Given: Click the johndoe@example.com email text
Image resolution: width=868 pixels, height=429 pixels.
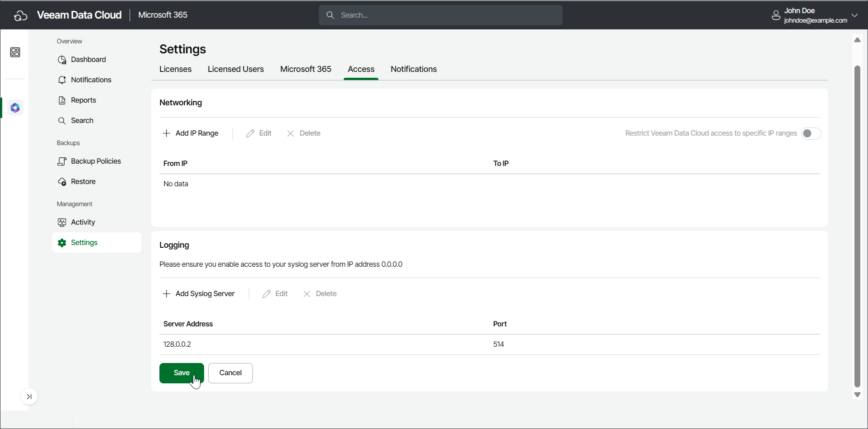Looking at the screenshot, I should tap(816, 20).
